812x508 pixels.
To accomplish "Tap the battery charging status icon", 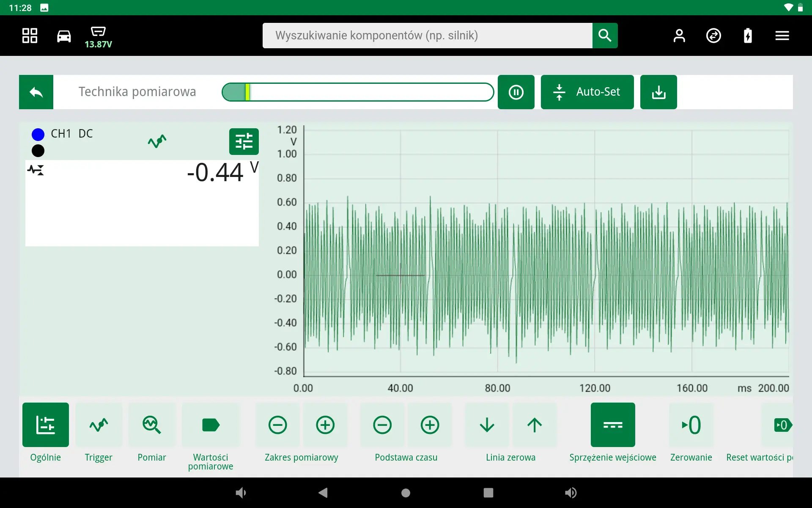I will 748,36.
